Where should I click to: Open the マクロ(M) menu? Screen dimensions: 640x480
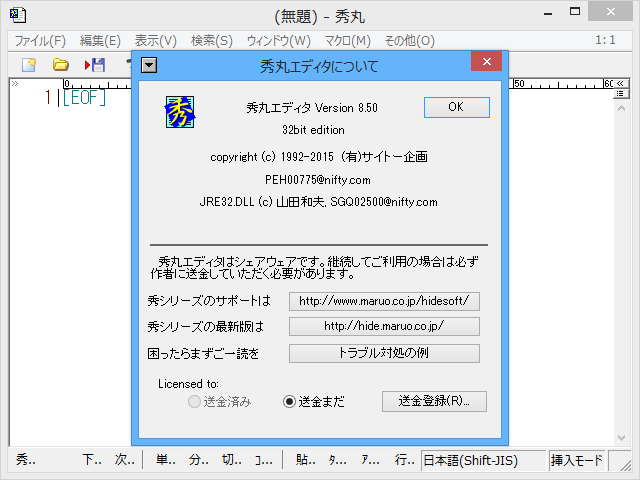pyautogui.click(x=347, y=41)
